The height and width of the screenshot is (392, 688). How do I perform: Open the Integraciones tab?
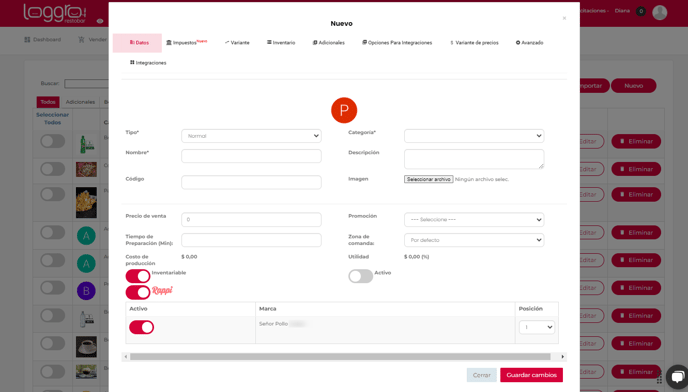pyautogui.click(x=148, y=63)
